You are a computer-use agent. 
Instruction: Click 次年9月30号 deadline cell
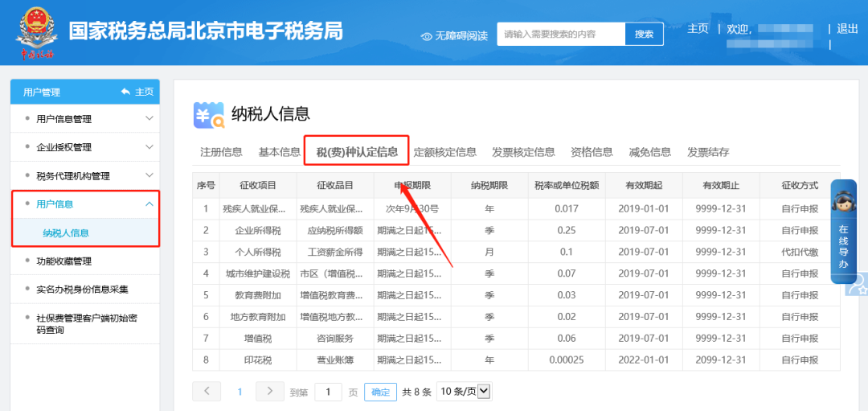tap(412, 209)
